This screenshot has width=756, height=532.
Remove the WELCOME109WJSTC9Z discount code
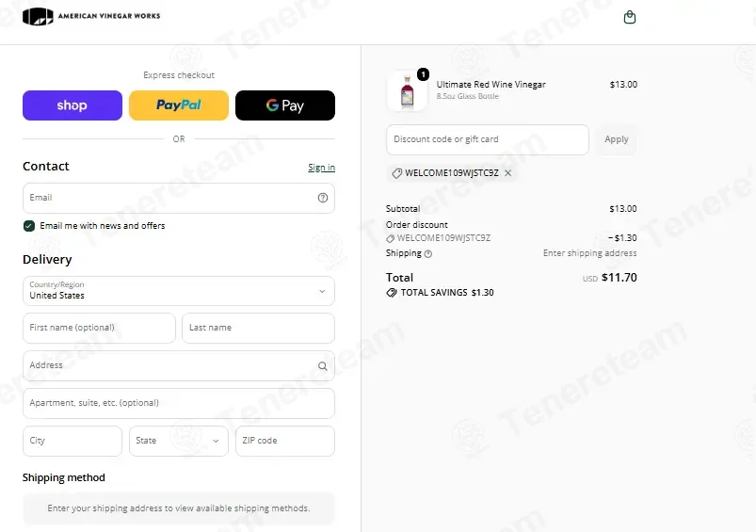click(507, 173)
